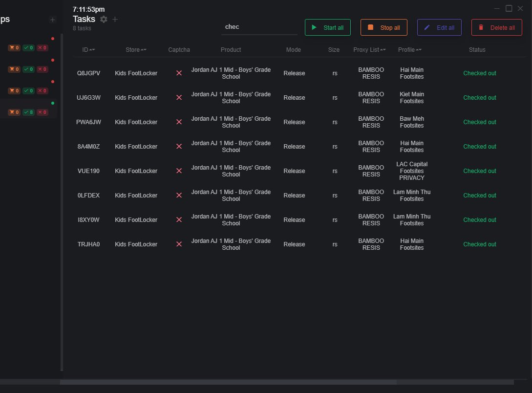Image resolution: width=532 pixels, height=393 pixels.
Task: Click first sidebar group's cart count badge
Action: point(14,48)
